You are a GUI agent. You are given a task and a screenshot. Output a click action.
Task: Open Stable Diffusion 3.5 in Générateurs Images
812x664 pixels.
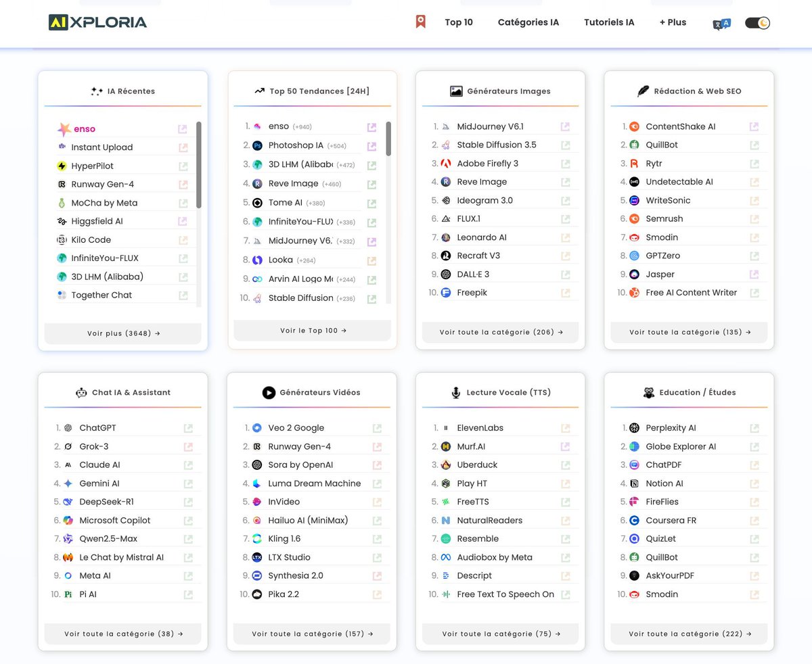pyautogui.click(x=497, y=145)
